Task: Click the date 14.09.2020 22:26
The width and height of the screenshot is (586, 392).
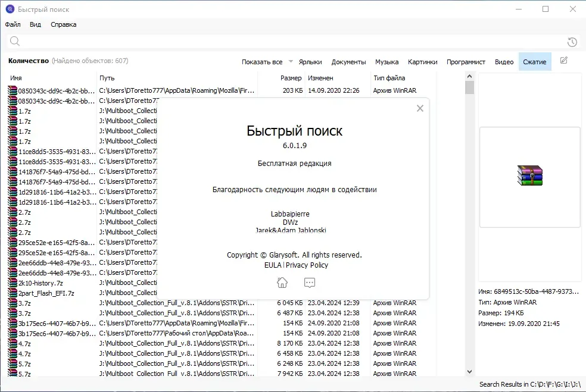Action: click(x=333, y=90)
